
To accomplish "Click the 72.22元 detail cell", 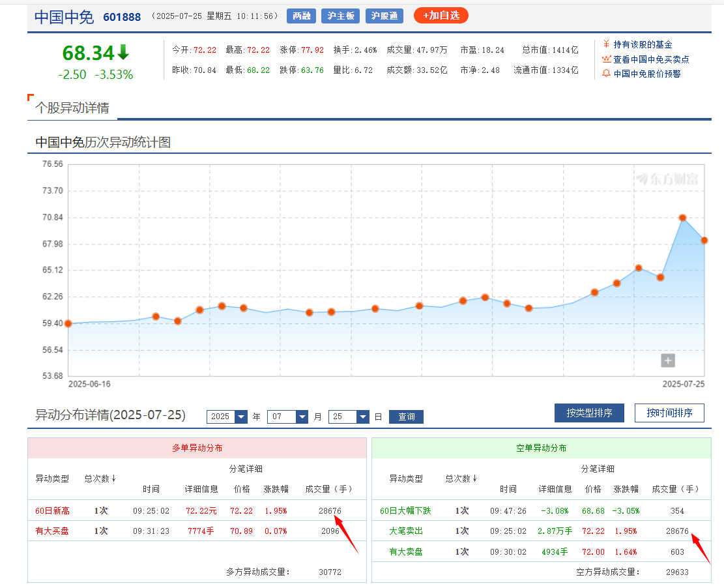I will [x=201, y=511].
